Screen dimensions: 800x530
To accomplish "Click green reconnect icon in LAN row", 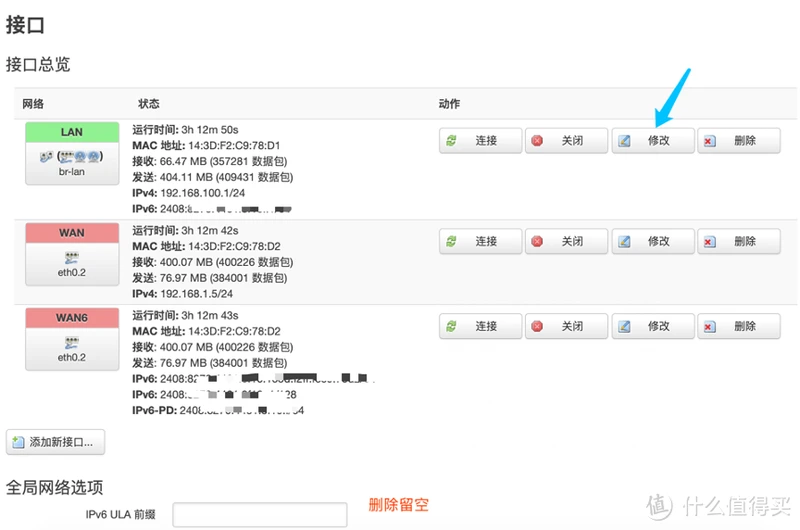I will [451, 140].
